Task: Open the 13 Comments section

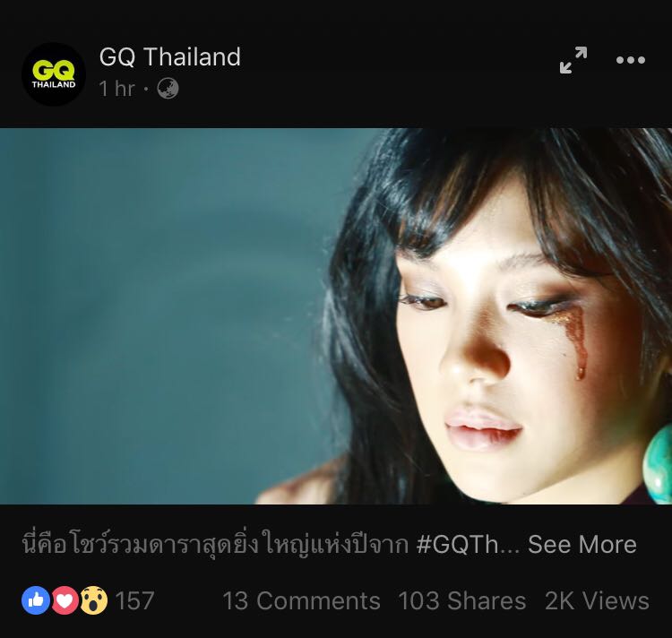Action: point(301,600)
